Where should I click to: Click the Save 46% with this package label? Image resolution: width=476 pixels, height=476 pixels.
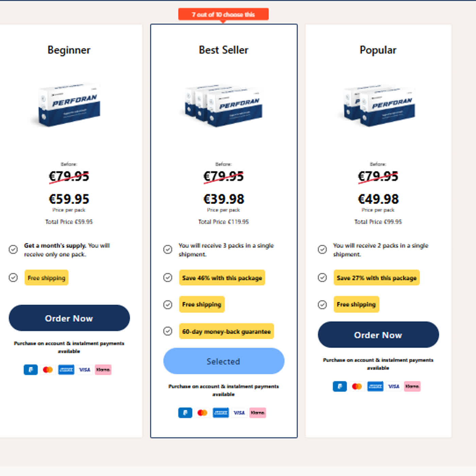(x=222, y=278)
